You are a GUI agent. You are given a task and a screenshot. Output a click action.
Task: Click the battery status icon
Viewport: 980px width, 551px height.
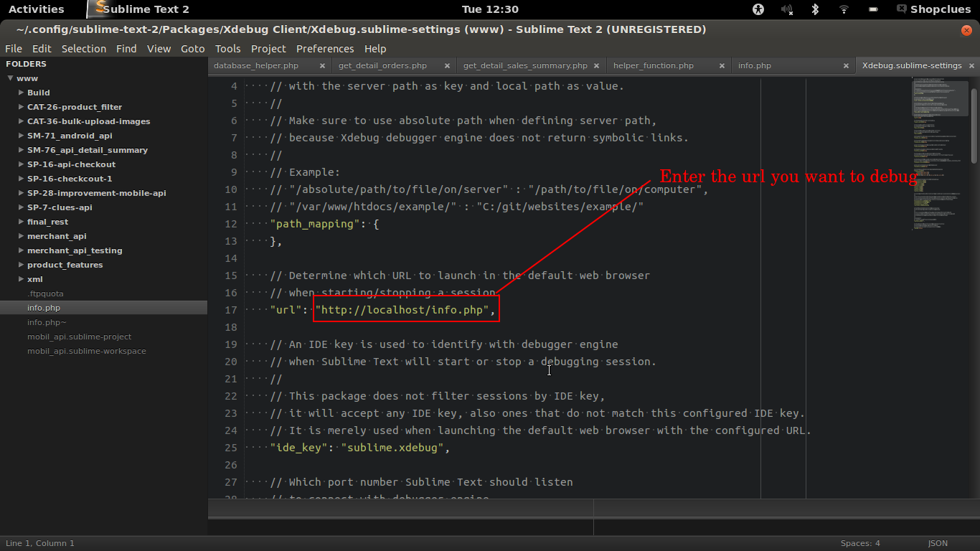[x=872, y=9]
